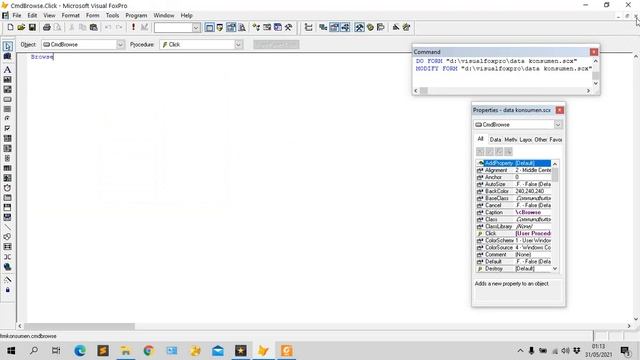Click the Open file toolbar icon
640x360 pixels.
21,27
